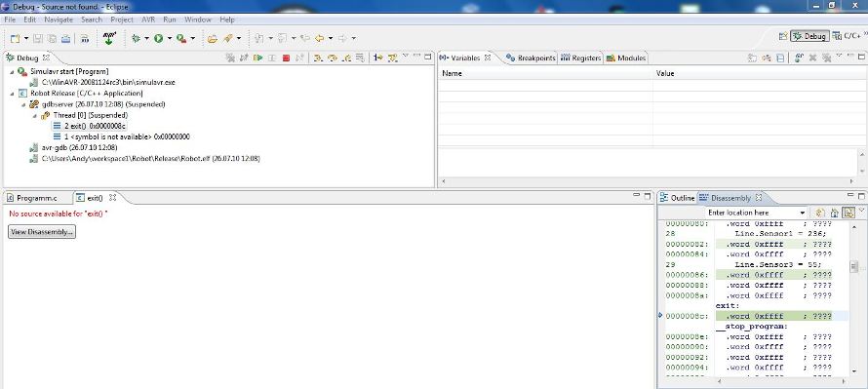Toggle Instruction Stepping Mode
The image size is (868, 389).
pos(378,58)
